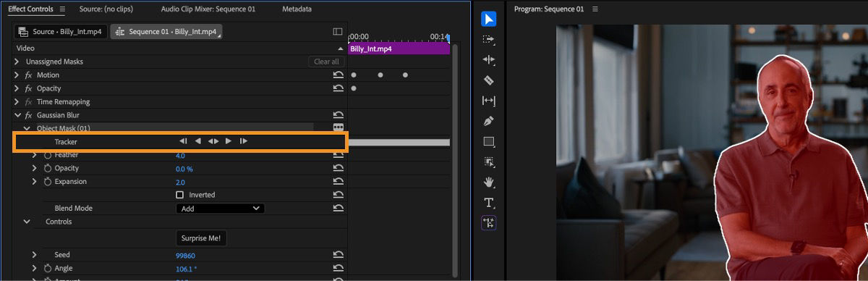Screen dimensions: 868x281
Task: Select the Track Select Forward tool
Action: click(x=489, y=40)
